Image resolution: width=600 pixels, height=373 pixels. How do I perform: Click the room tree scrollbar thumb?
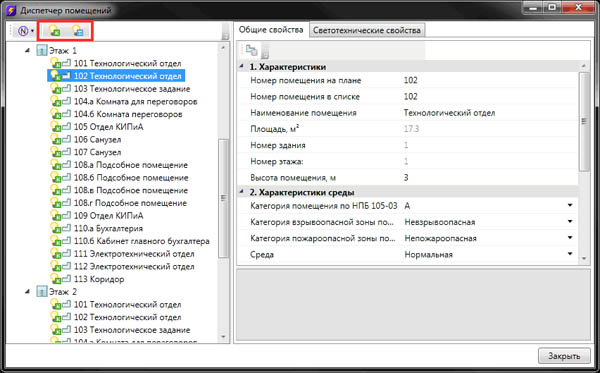pos(223,198)
